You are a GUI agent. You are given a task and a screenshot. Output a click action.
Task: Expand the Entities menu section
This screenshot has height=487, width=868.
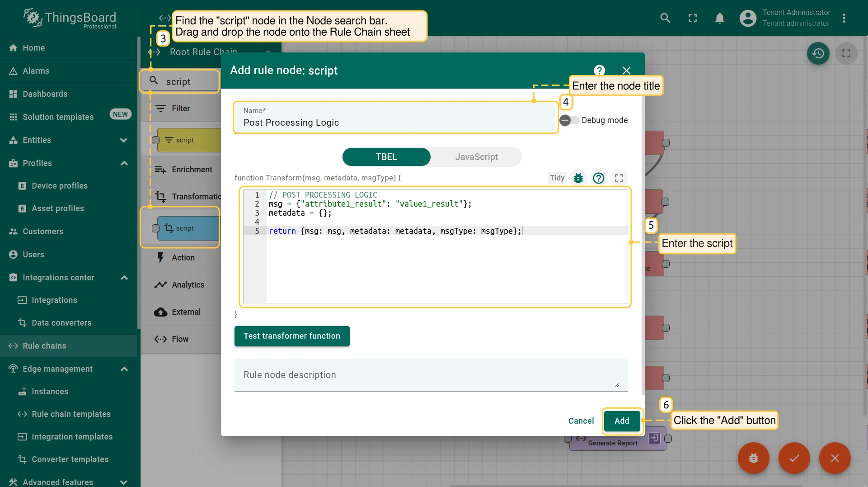[x=123, y=140]
